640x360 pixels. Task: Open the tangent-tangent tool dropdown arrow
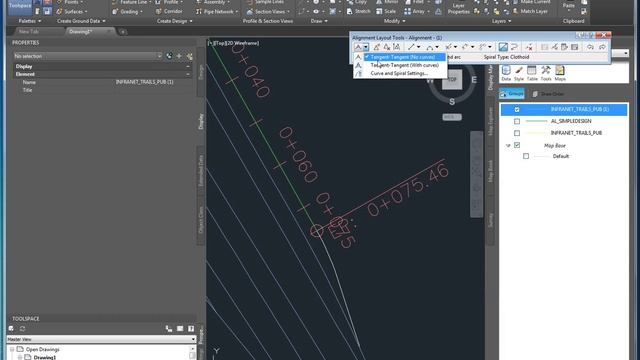(x=366, y=47)
